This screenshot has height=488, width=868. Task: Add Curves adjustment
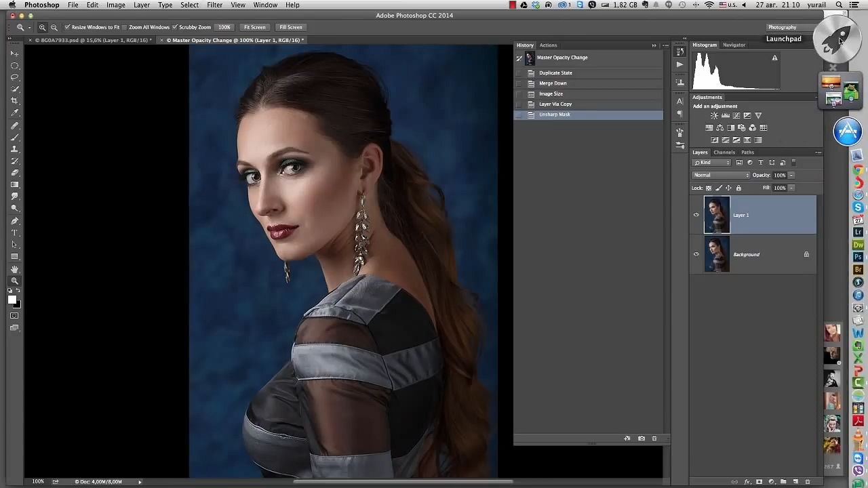pos(736,116)
